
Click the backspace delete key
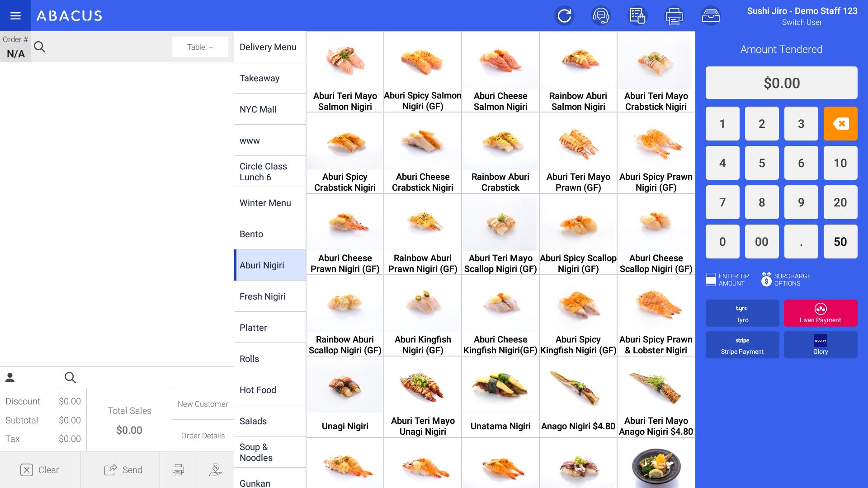[840, 123]
